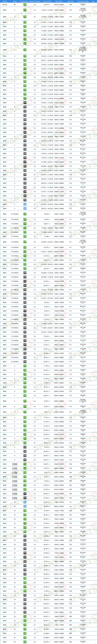The width and height of the screenshot is (97, 644).
Task: Click diesel ON icon in BMW 5 110kW / 150KM row
Action: (25, 141)
